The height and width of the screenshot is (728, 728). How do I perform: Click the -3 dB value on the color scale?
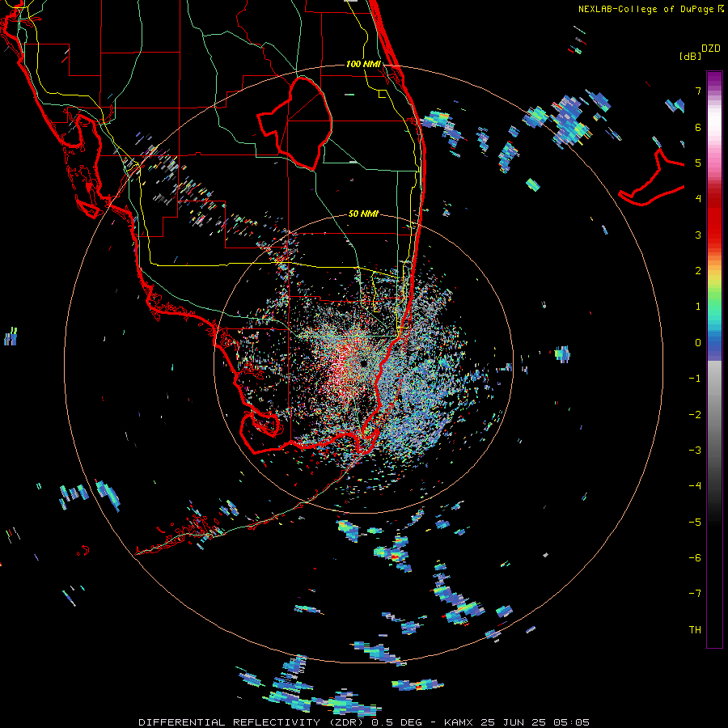(695, 450)
